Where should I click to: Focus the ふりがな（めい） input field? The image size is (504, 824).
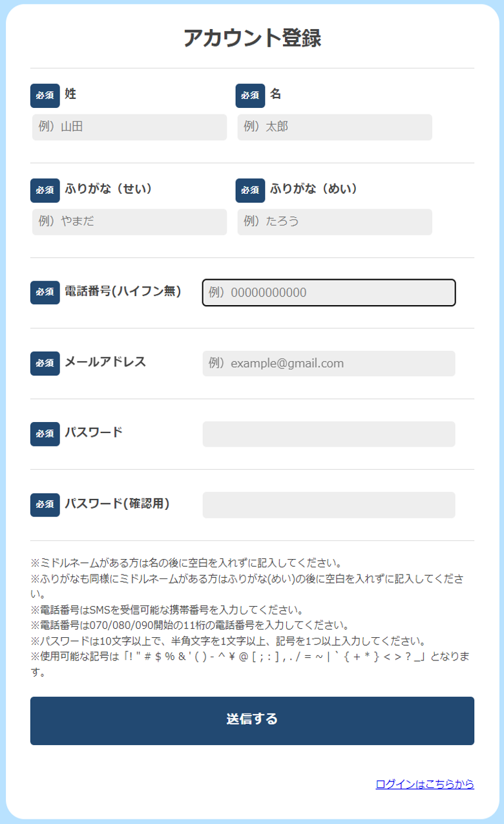335,222
